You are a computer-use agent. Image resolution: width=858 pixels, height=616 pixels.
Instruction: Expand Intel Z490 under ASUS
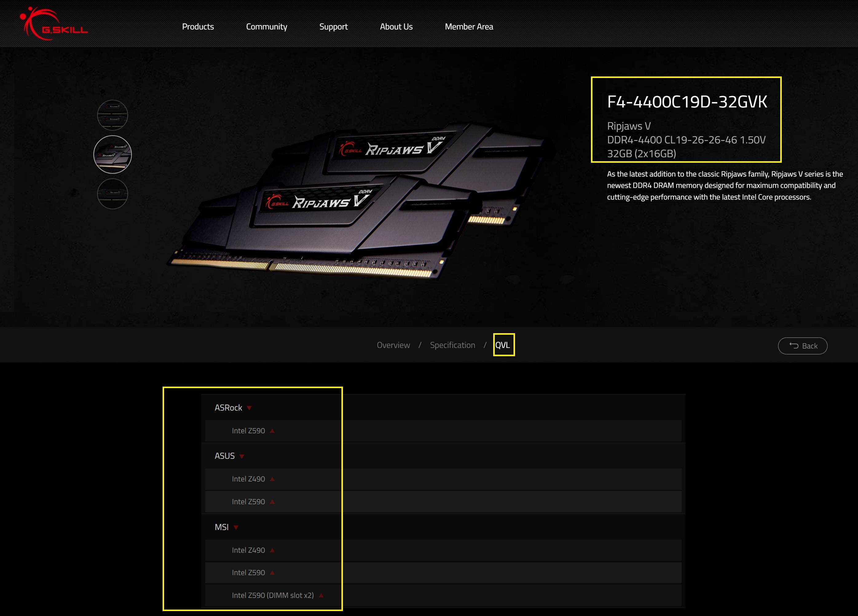443,479
